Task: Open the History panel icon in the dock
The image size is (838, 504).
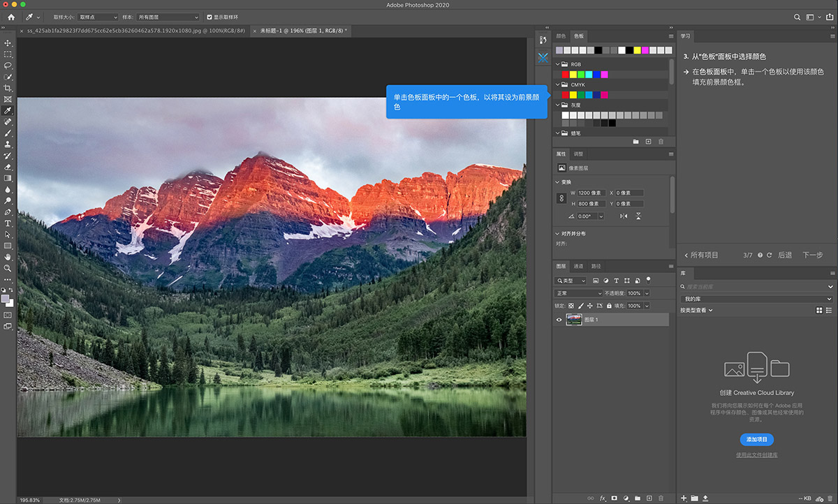Action: point(543,40)
